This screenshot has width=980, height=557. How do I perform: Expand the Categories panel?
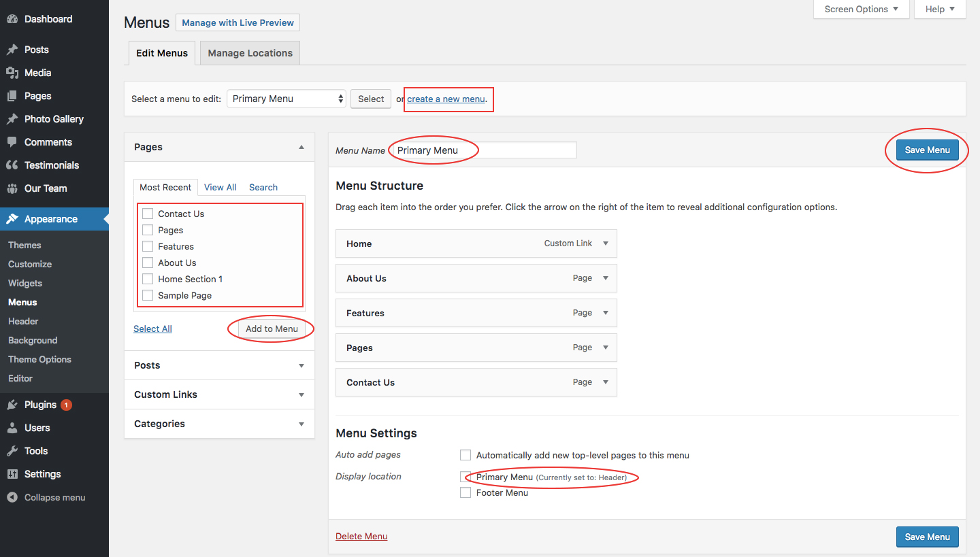[x=219, y=424]
